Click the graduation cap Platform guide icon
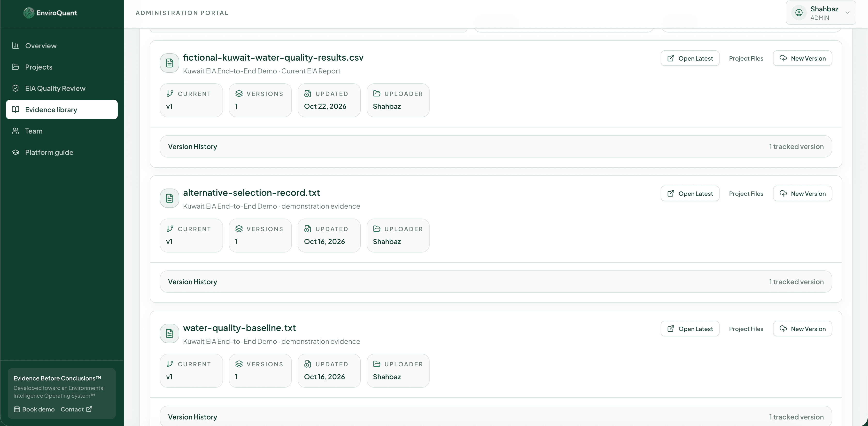868x426 pixels. (15, 152)
